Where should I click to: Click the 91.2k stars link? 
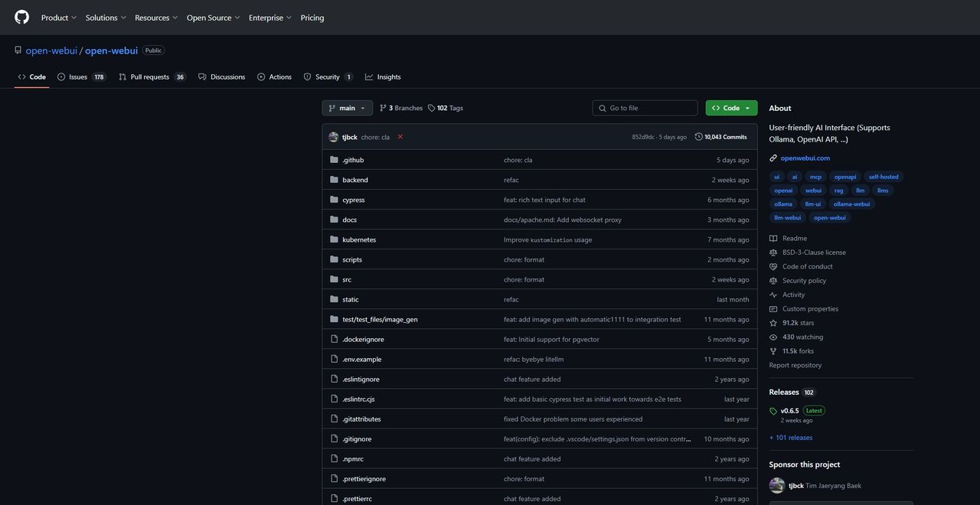(798, 323)
